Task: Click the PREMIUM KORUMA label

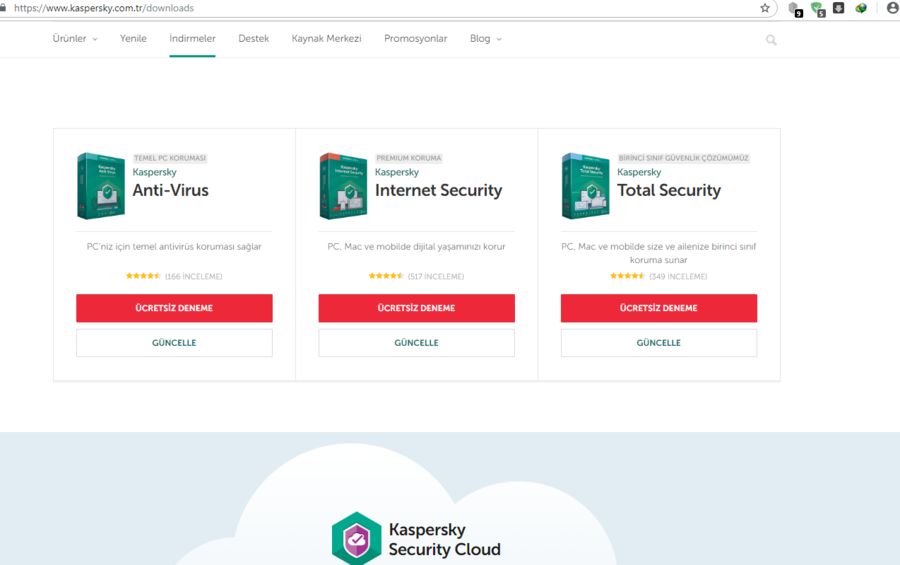Action: [x=409, y=158]
